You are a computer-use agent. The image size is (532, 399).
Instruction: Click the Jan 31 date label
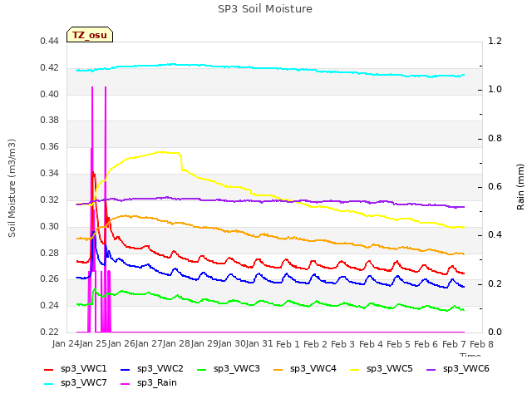point(259,344)
